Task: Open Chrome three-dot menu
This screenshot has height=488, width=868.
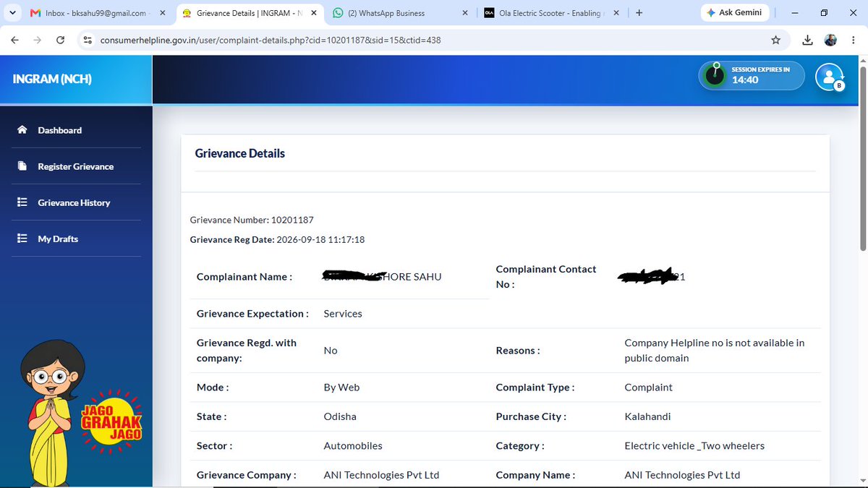Action: 852,40
